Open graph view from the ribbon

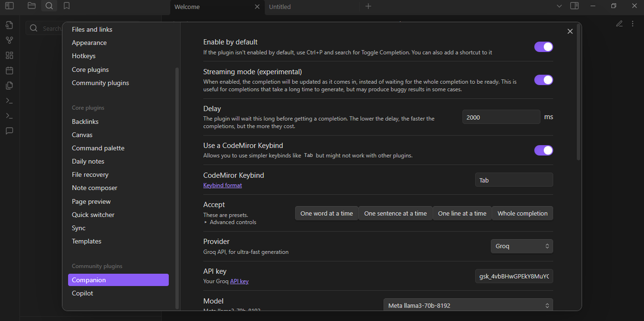(9, 40)
